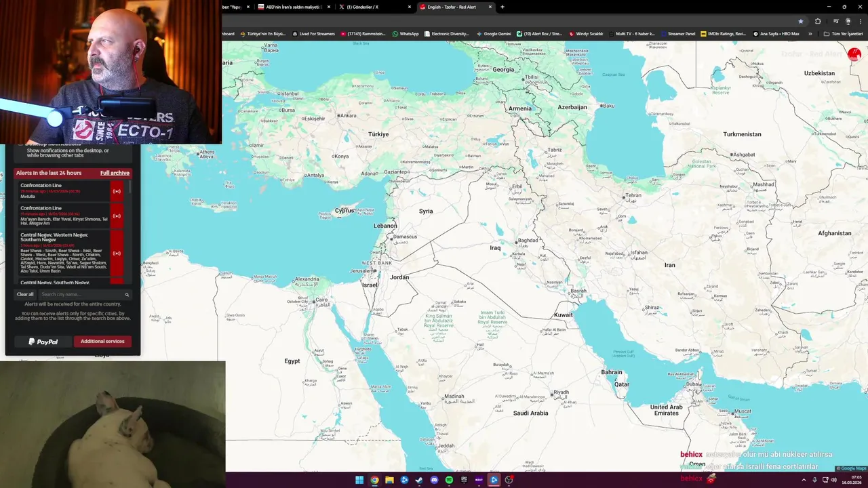The height and width of the screenshot is (488, 868).
Task: Open Chrome from the taskbar
Action: (x=374, y=480)
